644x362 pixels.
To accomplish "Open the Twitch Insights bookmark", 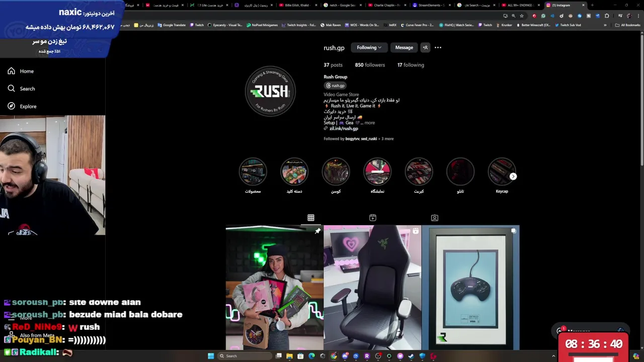I will [x=299, y=25].
